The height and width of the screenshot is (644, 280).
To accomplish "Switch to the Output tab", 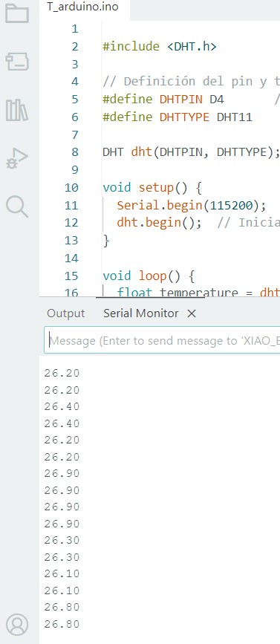I will click(x=65, y=313).
